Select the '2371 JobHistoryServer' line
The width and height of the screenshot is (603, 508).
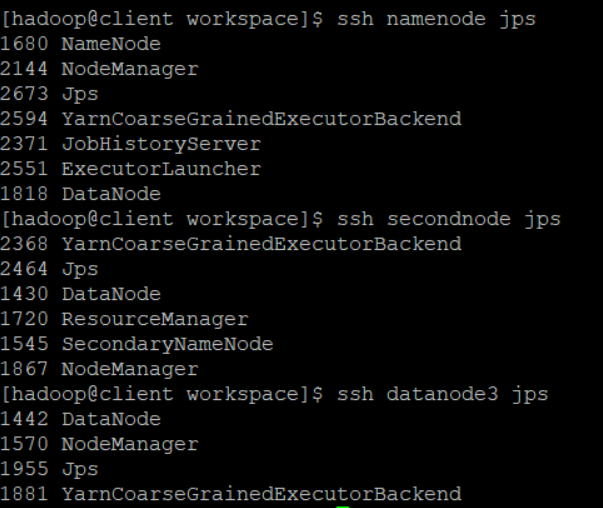[x=131, y=144]
